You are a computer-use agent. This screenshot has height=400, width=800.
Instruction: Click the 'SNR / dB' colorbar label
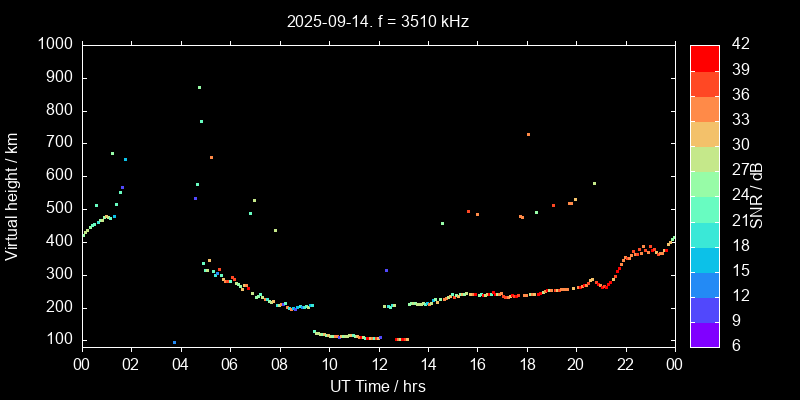pos(757,195)
